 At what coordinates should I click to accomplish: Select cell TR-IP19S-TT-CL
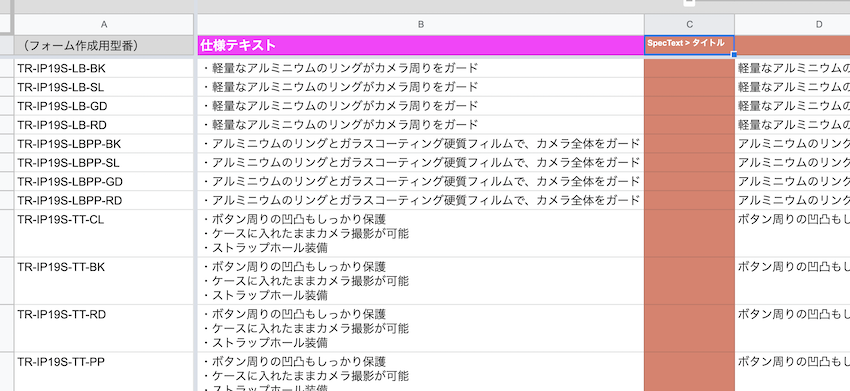(x=104, y=234)
